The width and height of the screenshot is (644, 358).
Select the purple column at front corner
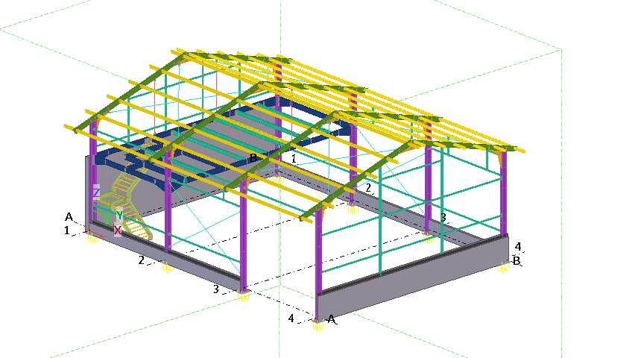pyautogui.click(x=319, y=254)
